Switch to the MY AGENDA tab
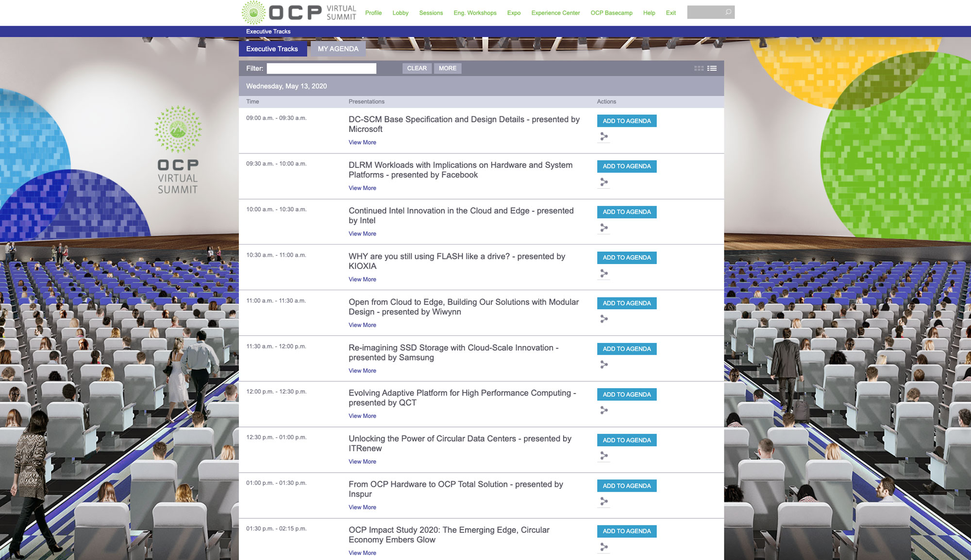Viewport: 971px width, 560px height. tap(338, 49)
